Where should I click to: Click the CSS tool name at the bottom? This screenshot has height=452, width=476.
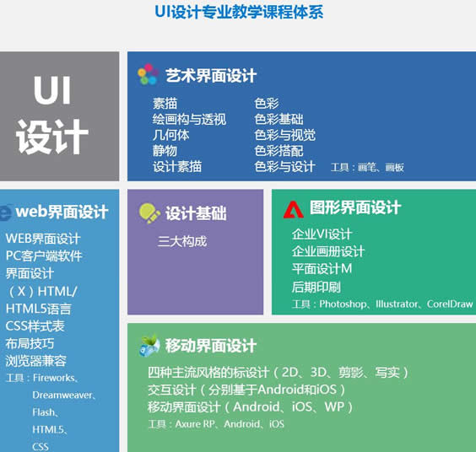41,447
